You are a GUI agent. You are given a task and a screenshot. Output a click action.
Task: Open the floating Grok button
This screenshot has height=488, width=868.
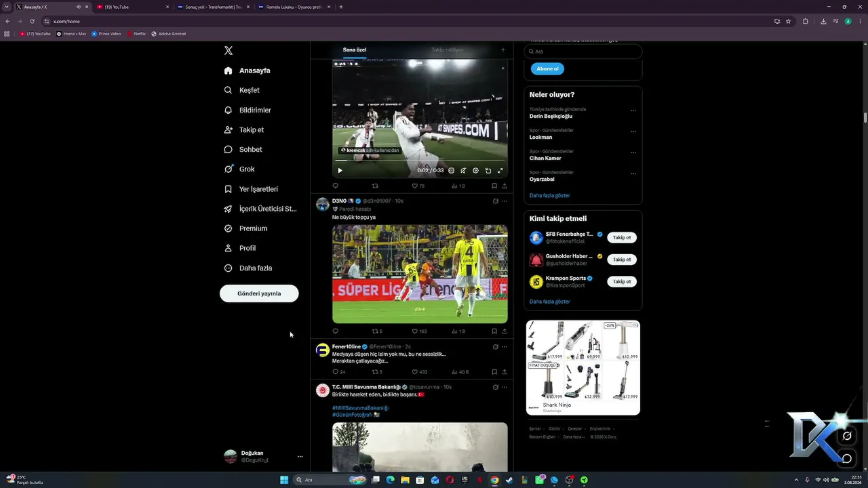pos(847,436)
